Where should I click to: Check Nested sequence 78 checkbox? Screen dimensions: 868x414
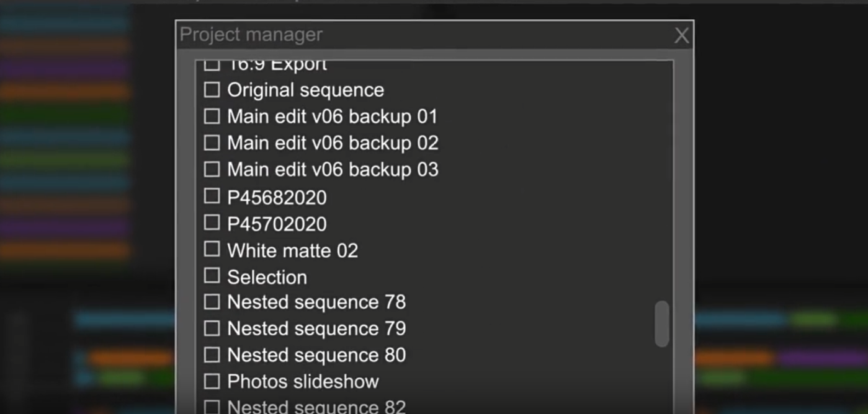tap(212, 302)
